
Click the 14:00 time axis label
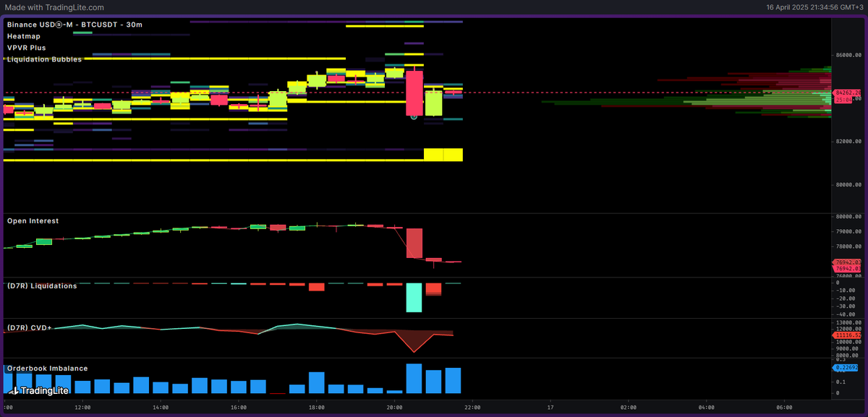pos(161,407)
